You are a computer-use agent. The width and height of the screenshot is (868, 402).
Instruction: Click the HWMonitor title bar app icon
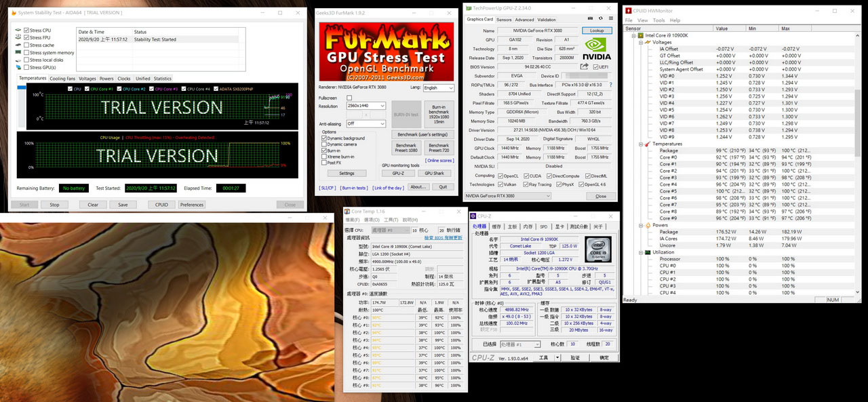point(629,10)
